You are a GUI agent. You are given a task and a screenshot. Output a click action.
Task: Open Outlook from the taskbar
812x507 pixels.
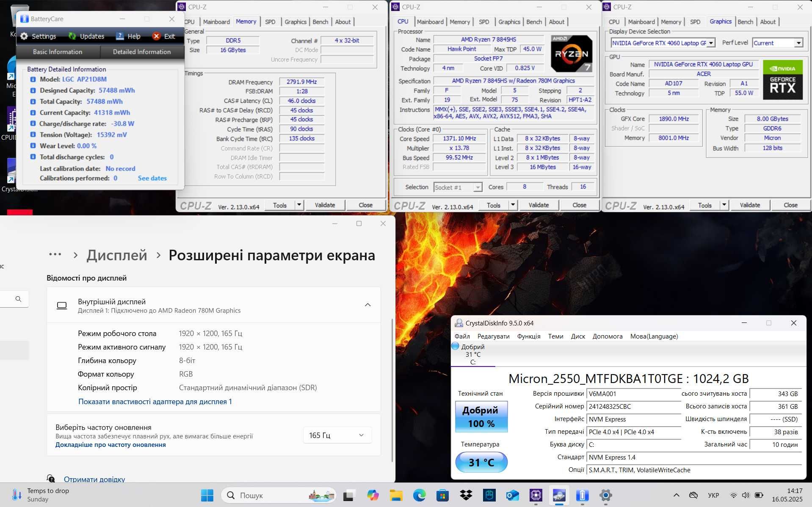pyautogui.click(x=512, y=495)
